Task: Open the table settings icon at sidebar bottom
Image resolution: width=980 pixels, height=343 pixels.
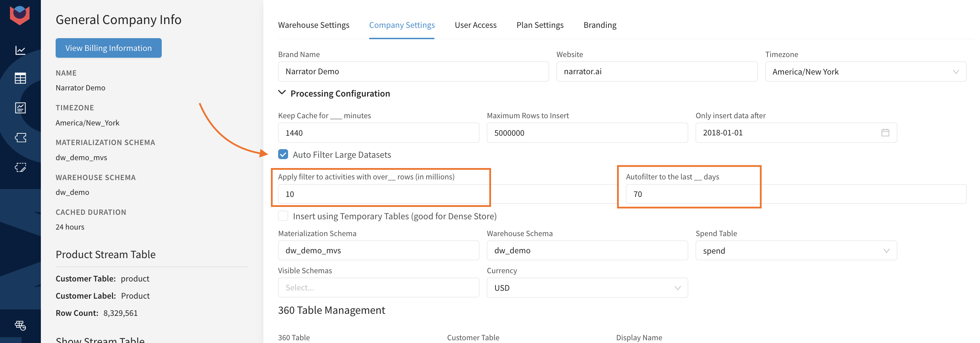Action: click(20, 325)
